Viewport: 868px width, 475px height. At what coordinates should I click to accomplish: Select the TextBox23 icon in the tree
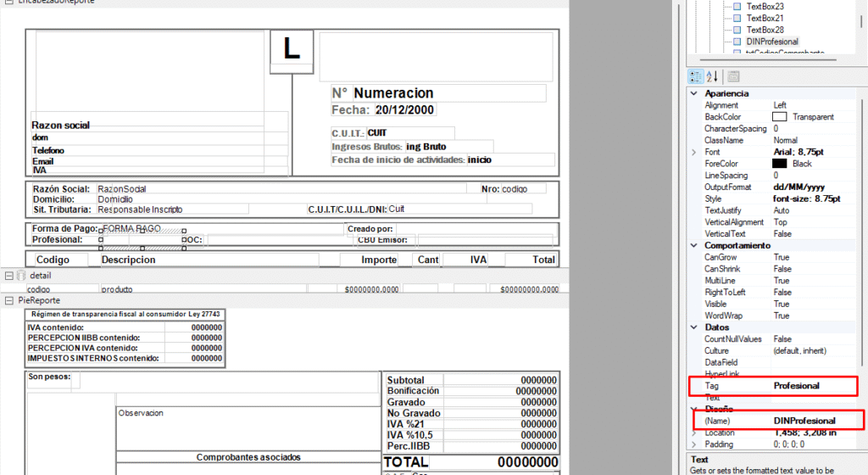(x=737, y=6)
